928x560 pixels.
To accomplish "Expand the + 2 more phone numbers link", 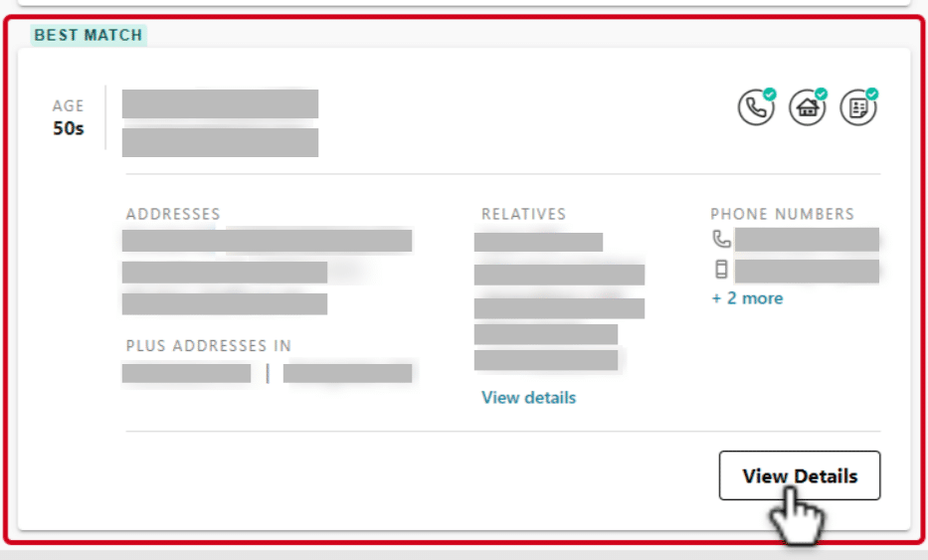I will (x=747, y=297).
